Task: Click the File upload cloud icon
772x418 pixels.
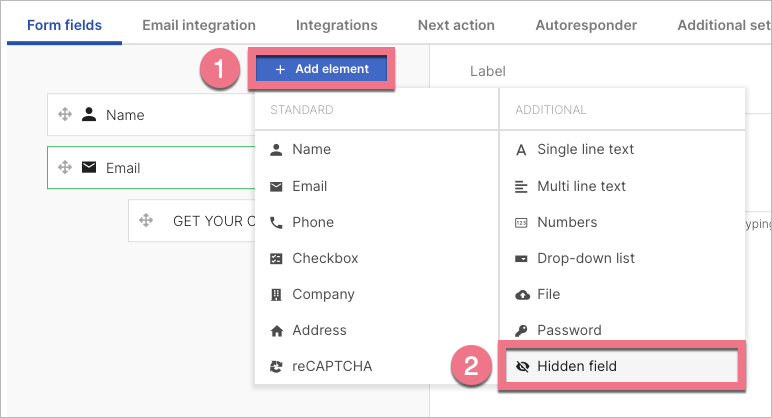Action: point(522,295)
